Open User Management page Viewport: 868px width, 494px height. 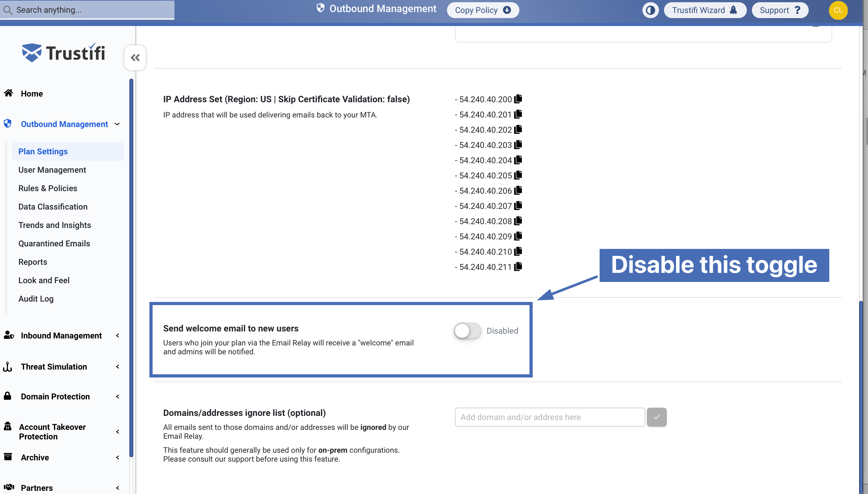pyautogui.click(x=52, y=170)
